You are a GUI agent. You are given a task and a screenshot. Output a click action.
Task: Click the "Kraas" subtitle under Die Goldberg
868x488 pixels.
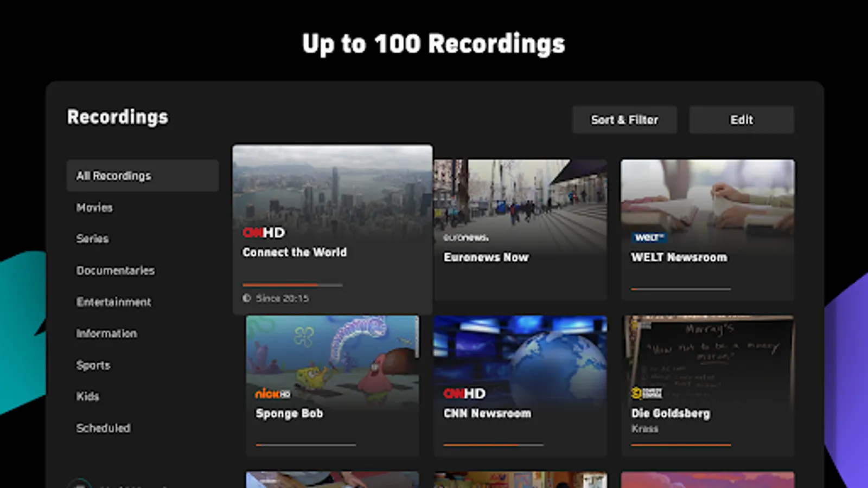point(644,429)
